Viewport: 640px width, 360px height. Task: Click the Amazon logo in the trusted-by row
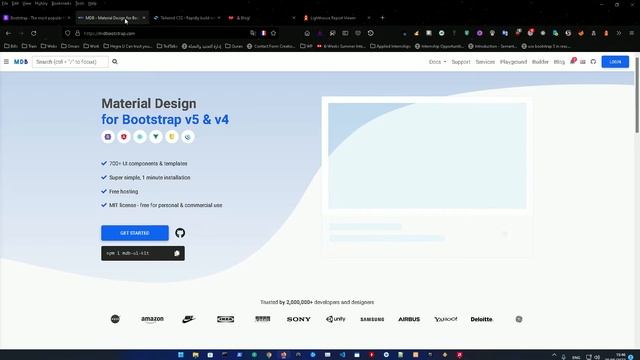click(152, 319)
